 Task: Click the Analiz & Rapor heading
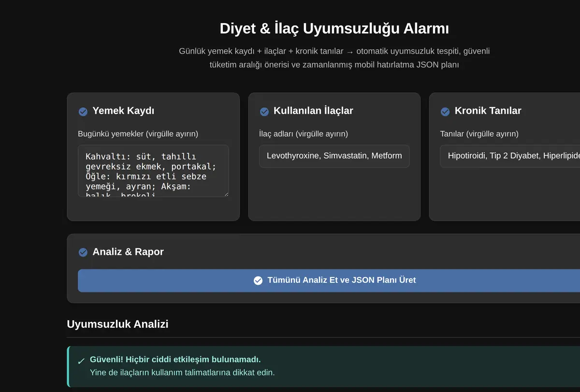[128, 252]
